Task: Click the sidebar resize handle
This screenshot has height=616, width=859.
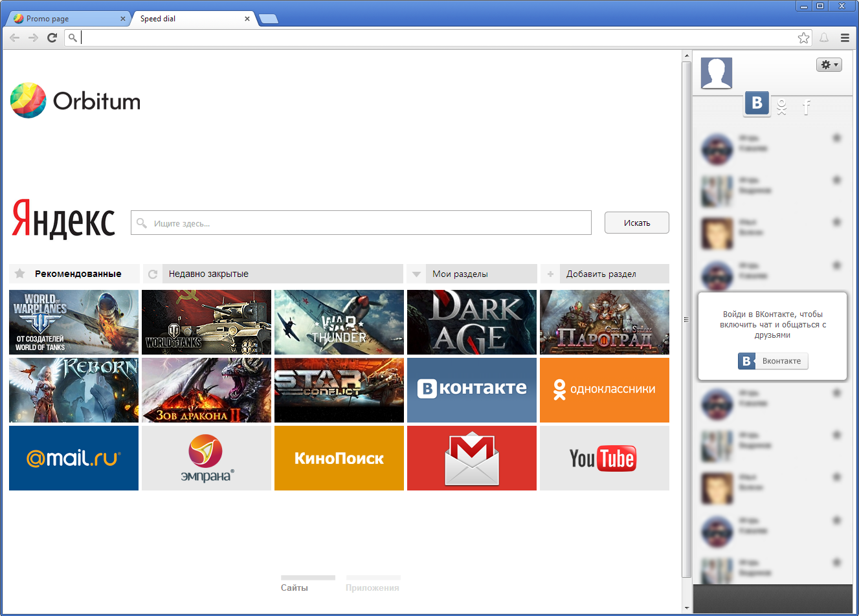Action: (x=687, y=320)
